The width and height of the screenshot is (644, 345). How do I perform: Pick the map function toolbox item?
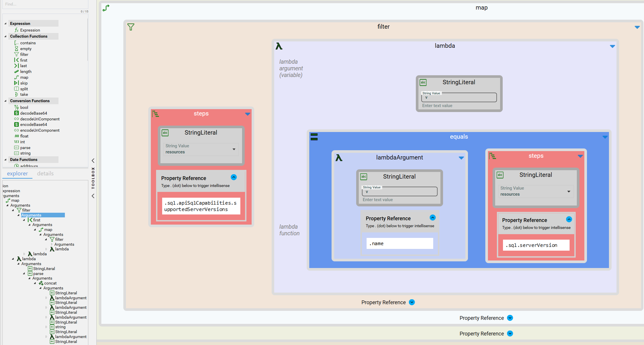[x=24, y=77]
